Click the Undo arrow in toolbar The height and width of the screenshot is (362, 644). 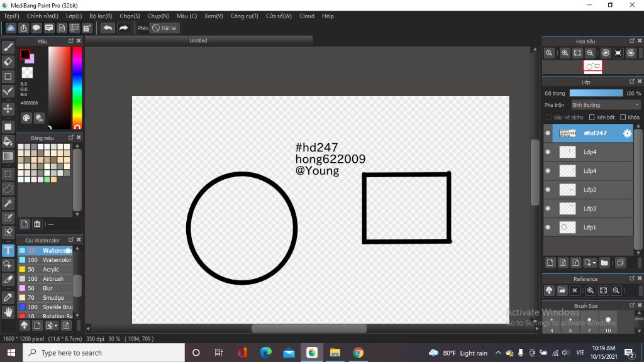coord(108,28)
